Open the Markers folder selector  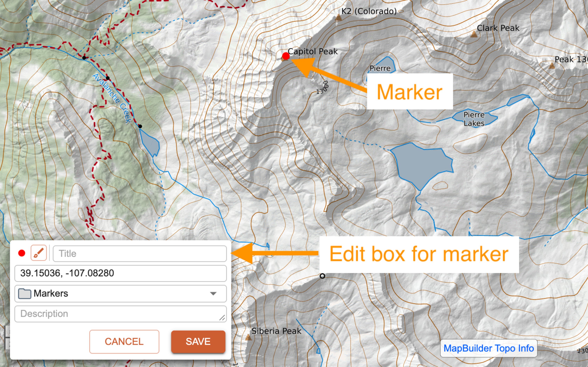coord(120,294)
